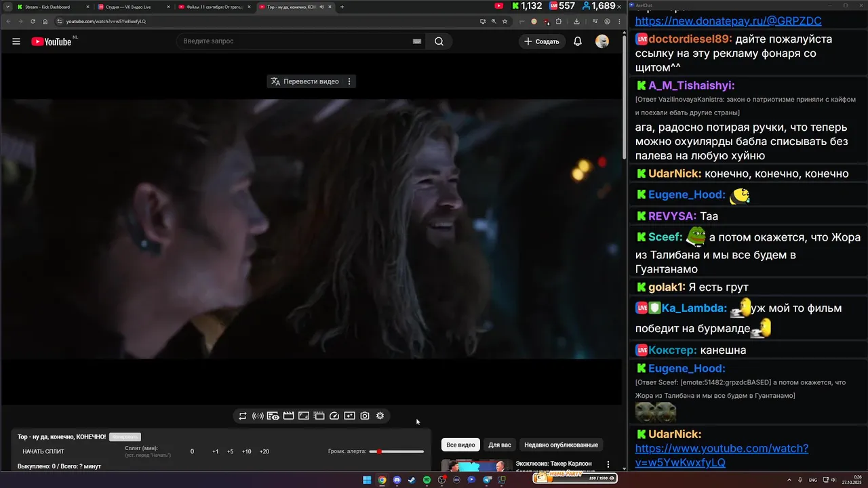Select the Для вас filter chip
The height and width of the screenshot is (488, 868).
(x=500, y=445)
